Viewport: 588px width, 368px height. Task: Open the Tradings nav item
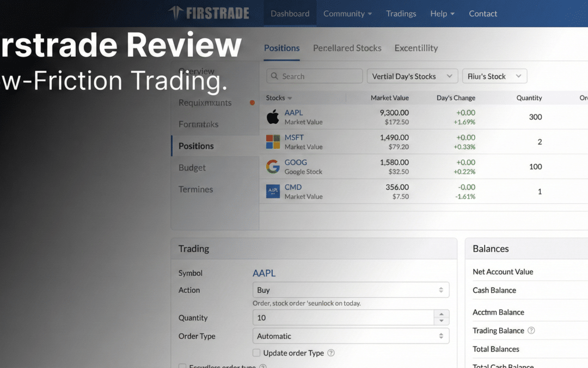click(x=401, y=14)
